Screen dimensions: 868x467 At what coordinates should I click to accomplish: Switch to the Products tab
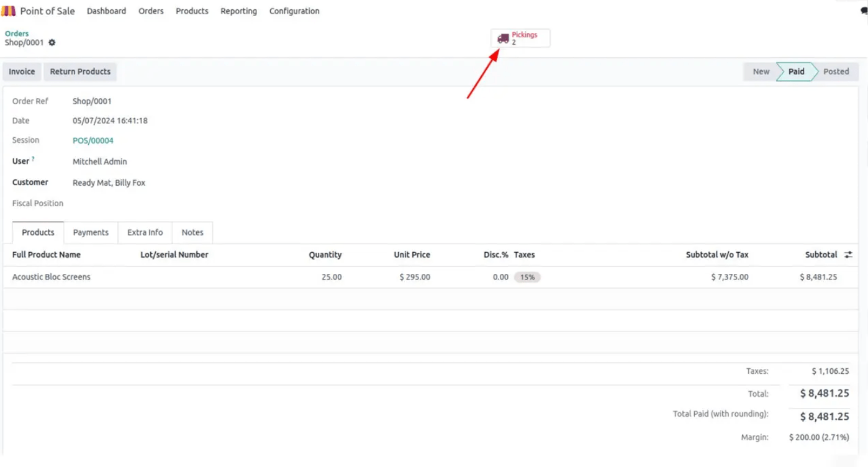point(38,232)
